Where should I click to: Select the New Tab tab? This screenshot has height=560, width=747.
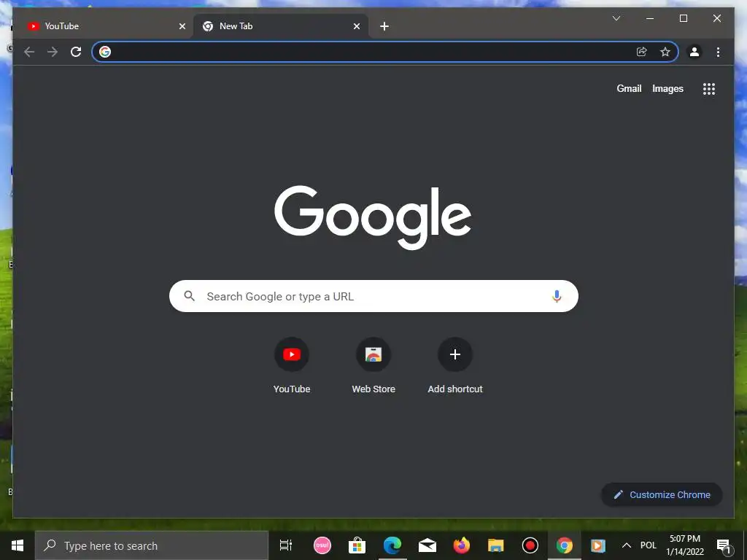pos(281,26)
